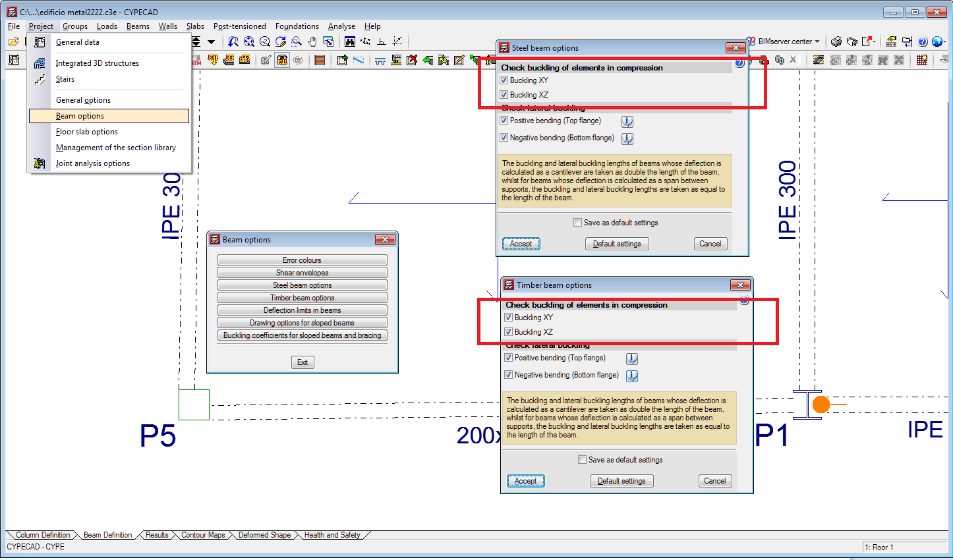Click Deflection limits in beams button

pyautogui.click(x=302, y=310)
